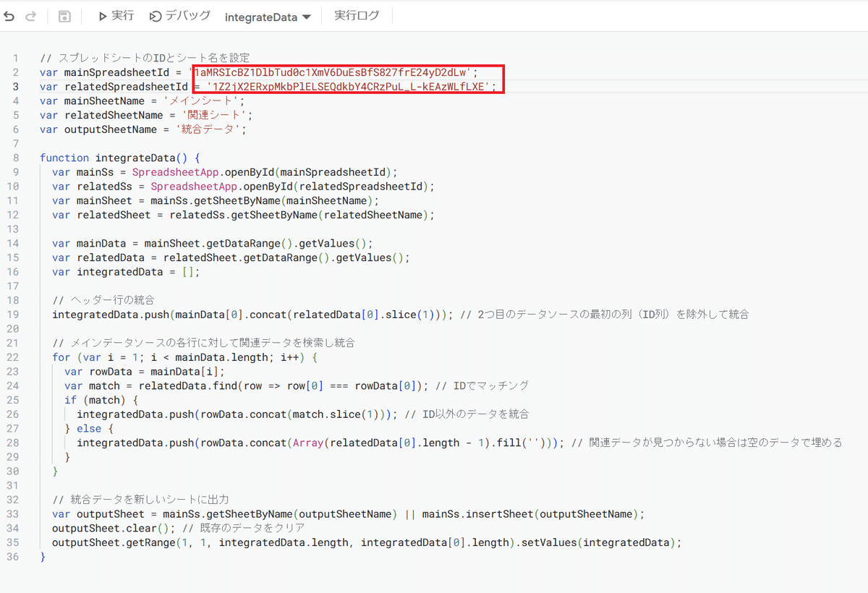
Task: Run the script with 実行 button
Action: tap(116, 16)
